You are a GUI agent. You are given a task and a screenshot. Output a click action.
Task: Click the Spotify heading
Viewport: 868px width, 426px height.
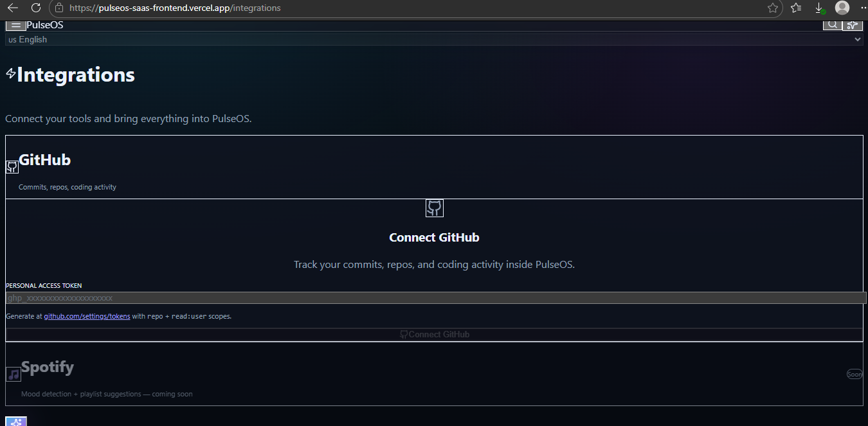[x=48, y=368]
